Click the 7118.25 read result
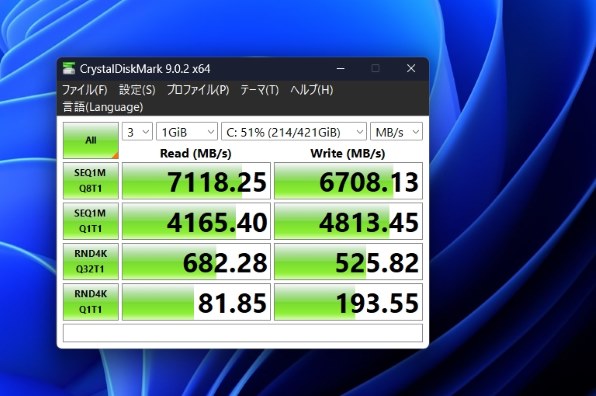The image size is (596, 396). [x=196, y=181]
